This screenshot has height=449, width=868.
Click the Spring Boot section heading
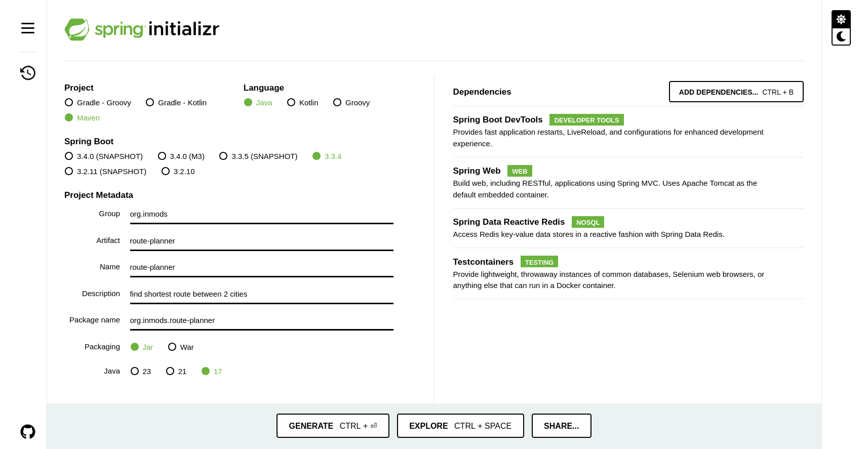[89, 142]
